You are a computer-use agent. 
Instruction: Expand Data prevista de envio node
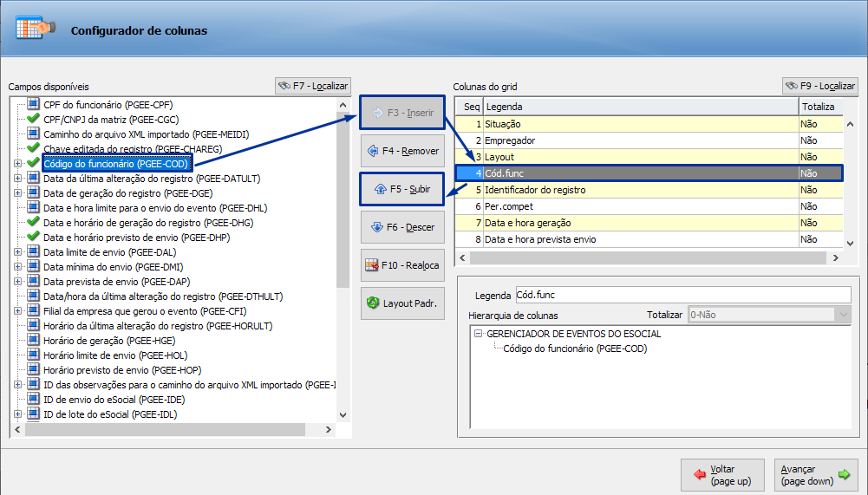pos(17,281)
